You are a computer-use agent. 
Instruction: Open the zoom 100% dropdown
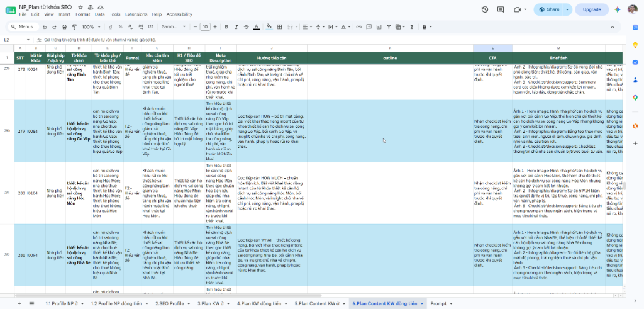[x=91, y=26]
